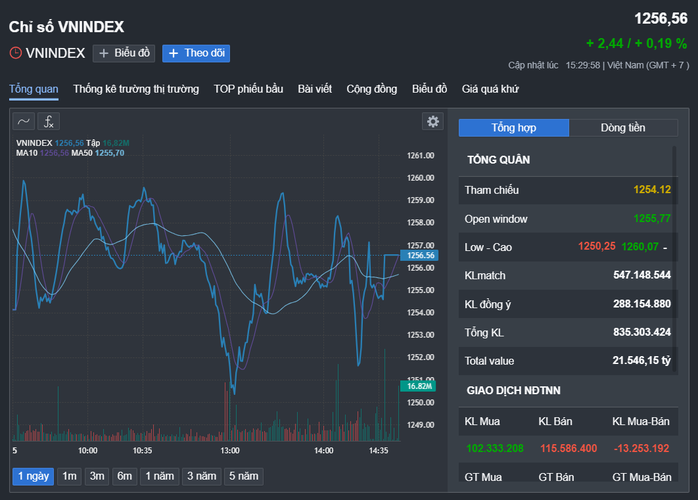Click the Open window value 1255,77
The image size is (698, 500).
click(x=652, y=219)
